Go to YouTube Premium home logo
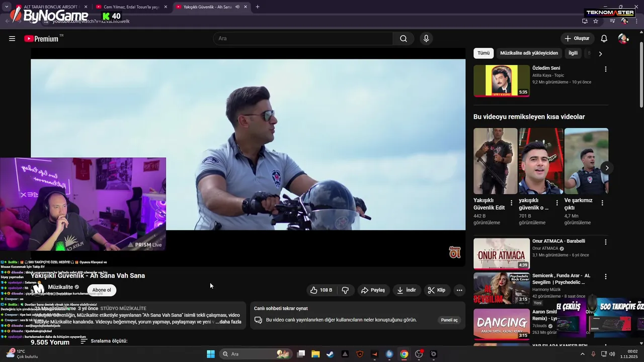The height and width of the screenshot is (362, 644). coord(42,39)
